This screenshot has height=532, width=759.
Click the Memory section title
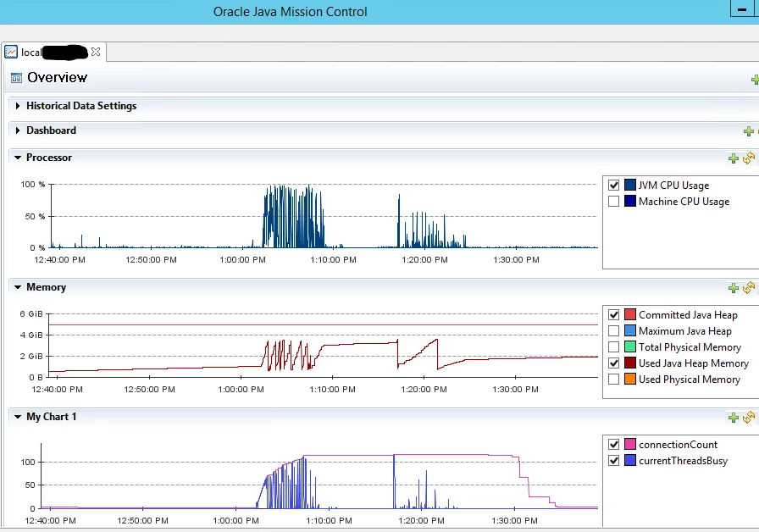(x=46, y=287)
